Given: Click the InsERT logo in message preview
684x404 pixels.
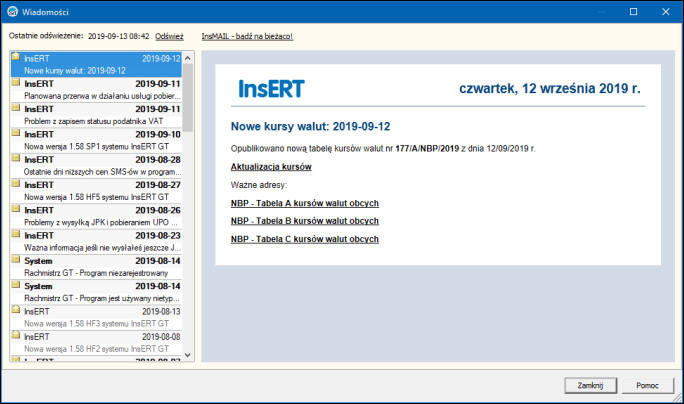Looking at the screenshot, I should tap(271, 89).
